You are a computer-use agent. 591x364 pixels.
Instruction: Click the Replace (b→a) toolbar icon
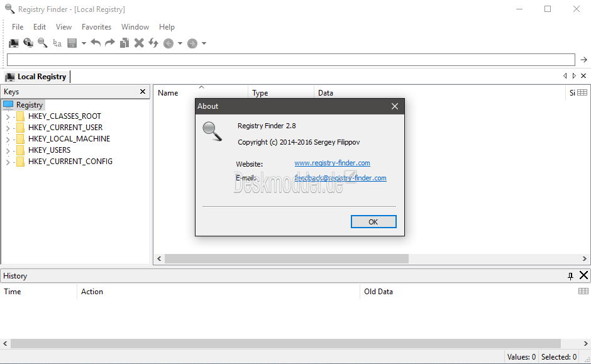pyautogui.click(x=57, y=43)
